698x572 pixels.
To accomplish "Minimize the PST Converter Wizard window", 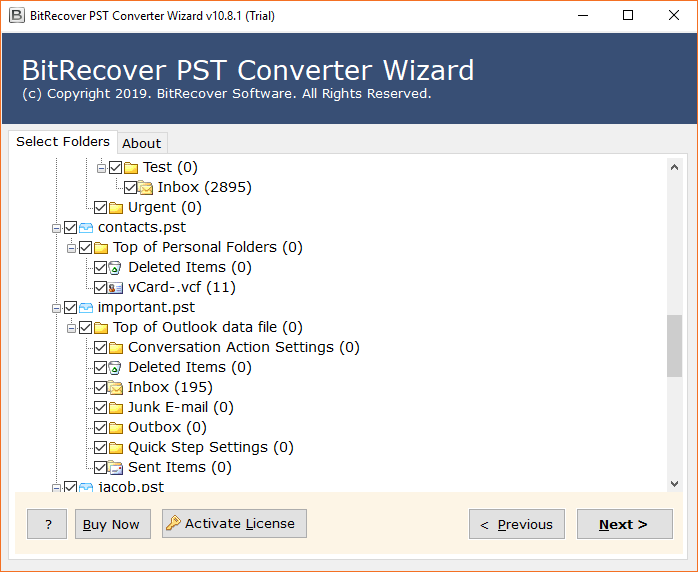I will point(583,16).
